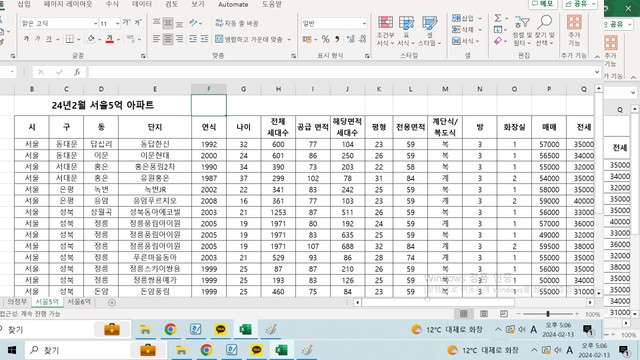Expand the formula bar
640x360 pixels.
597,72
